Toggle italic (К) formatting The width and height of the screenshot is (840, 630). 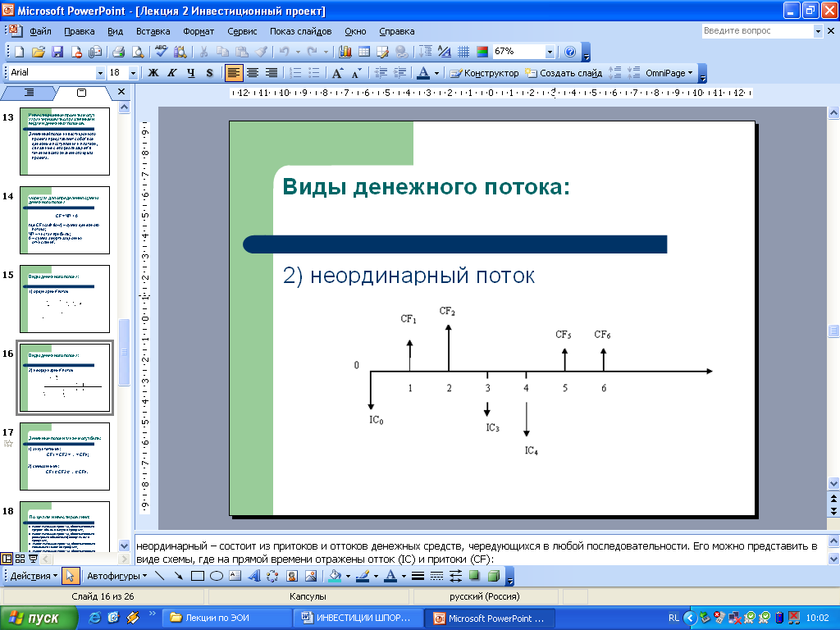[x=172, y=73]
